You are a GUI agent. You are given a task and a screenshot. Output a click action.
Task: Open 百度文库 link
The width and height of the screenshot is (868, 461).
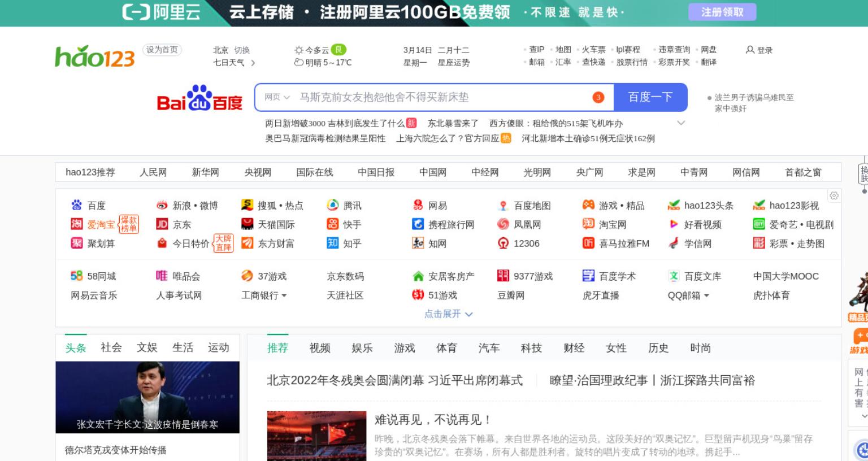[702, 276]
